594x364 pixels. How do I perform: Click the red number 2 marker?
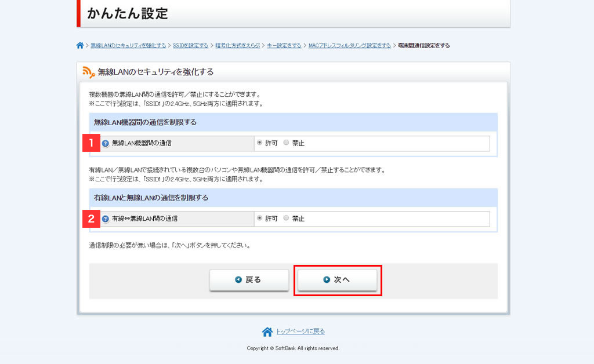(91, 219)
